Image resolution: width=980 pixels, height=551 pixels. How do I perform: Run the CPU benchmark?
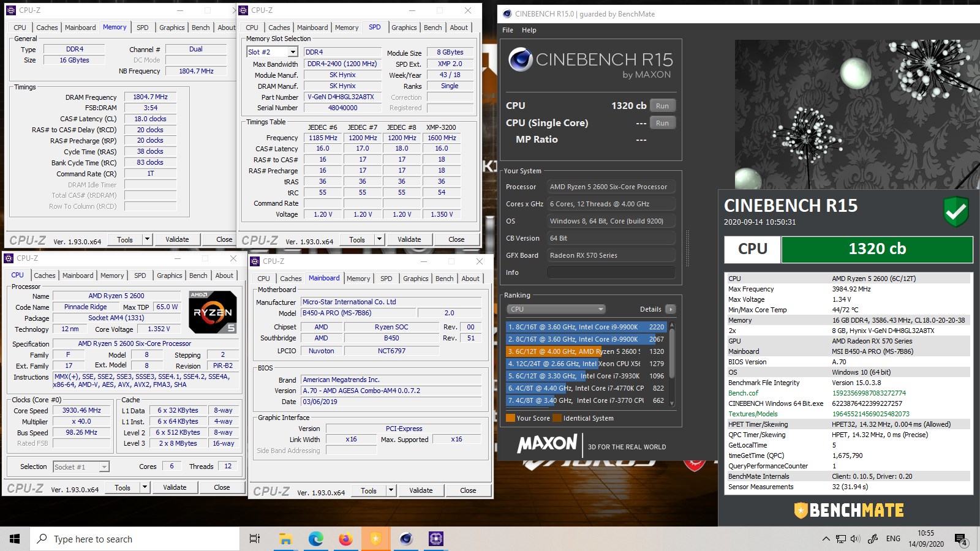(x=662, y=105)
